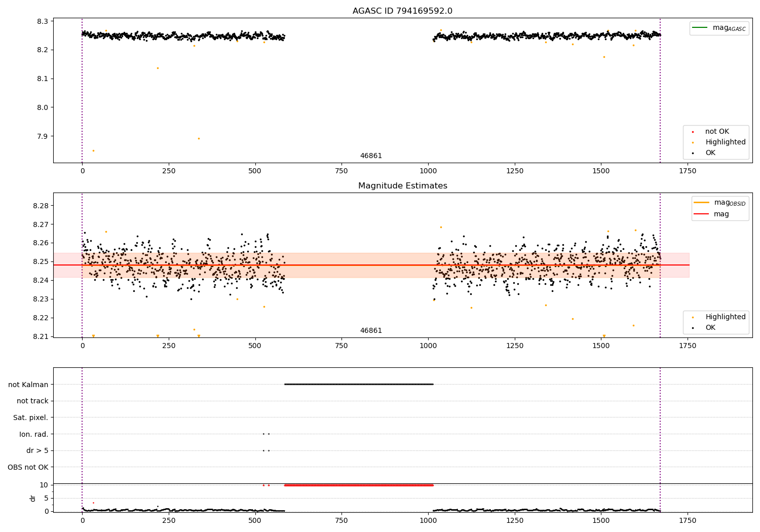
Task: Click the '46861' label in Magnitude Estimates plot
Action: pyautogui.click(x=371, y=331)
